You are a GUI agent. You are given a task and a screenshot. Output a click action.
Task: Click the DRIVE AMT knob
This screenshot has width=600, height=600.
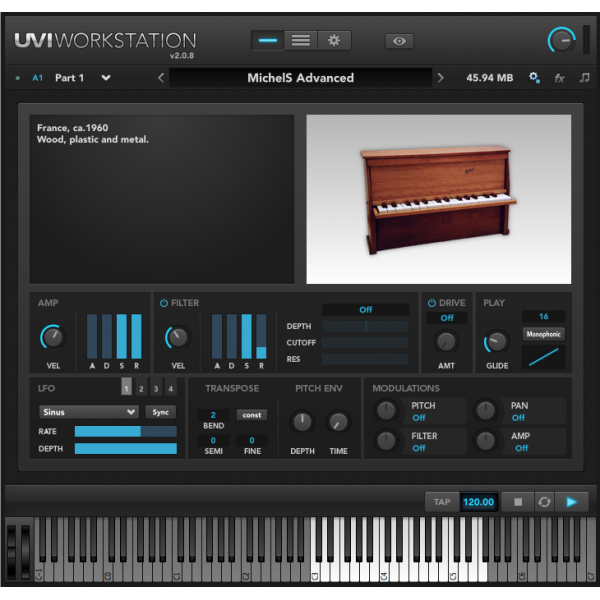(446, 342)
